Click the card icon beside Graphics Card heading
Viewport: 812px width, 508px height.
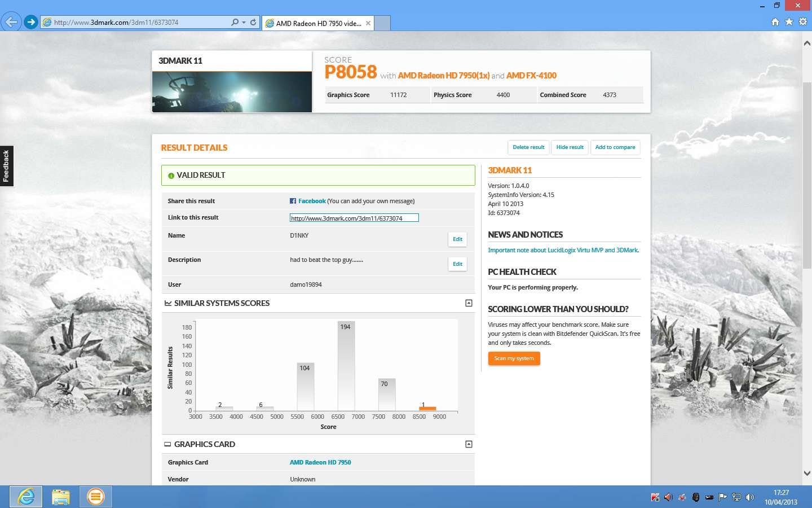(167, 445)
